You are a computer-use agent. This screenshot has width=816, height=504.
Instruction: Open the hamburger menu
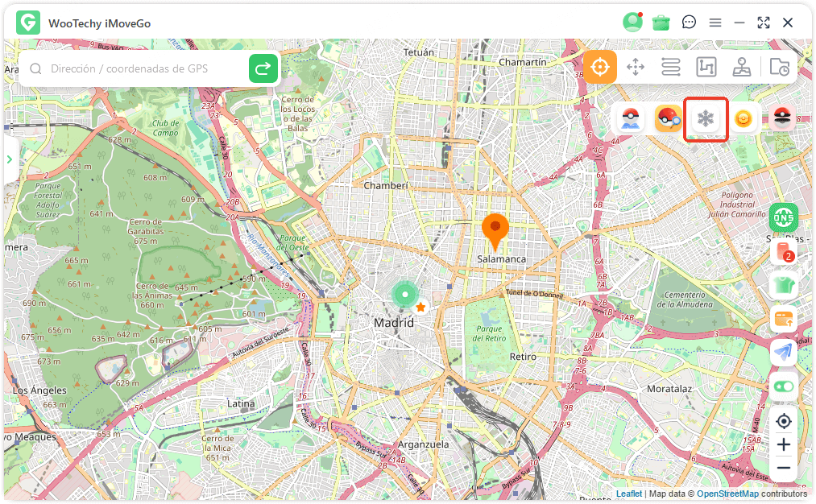point(715,22)
